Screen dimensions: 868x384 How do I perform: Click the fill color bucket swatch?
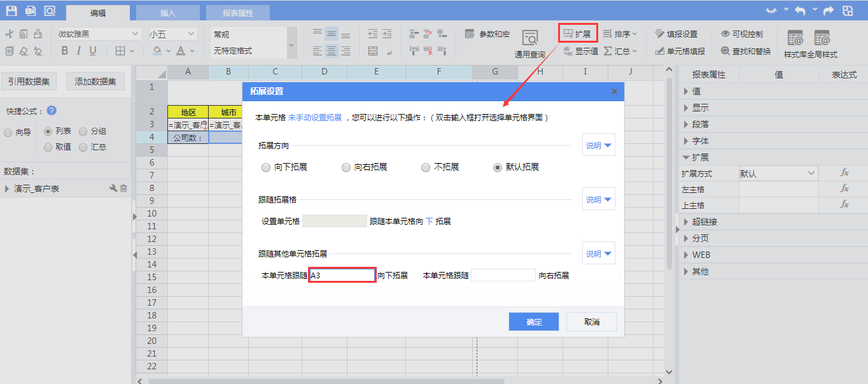(157, 51)
